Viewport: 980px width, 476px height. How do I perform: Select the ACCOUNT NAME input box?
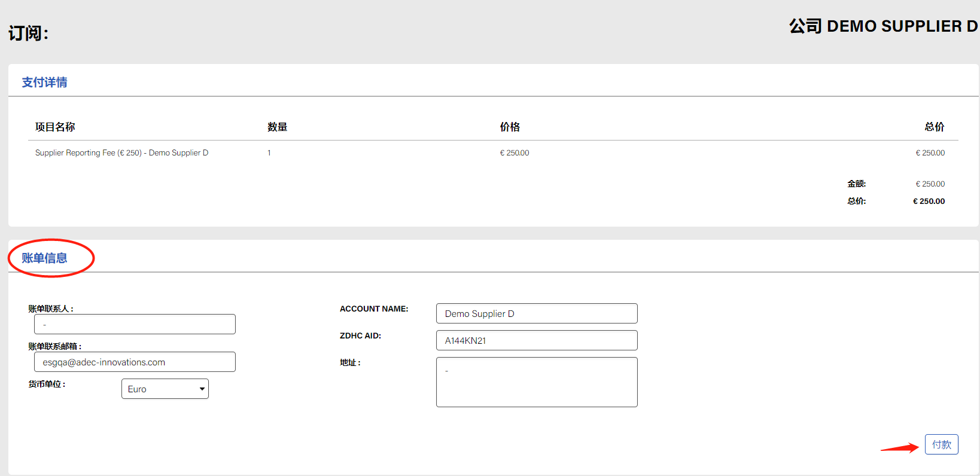click(x=537, y=313)
